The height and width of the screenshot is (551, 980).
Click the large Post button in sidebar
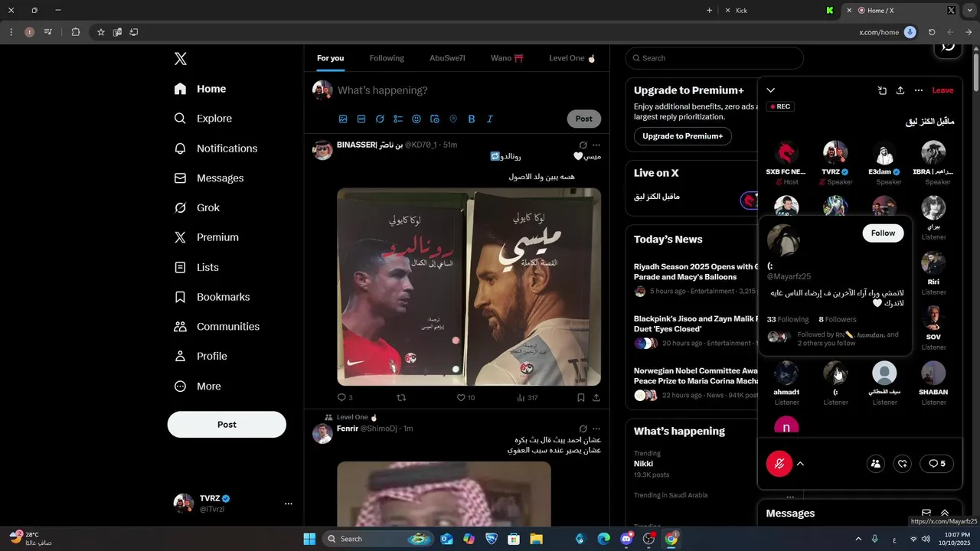point(227,425)
